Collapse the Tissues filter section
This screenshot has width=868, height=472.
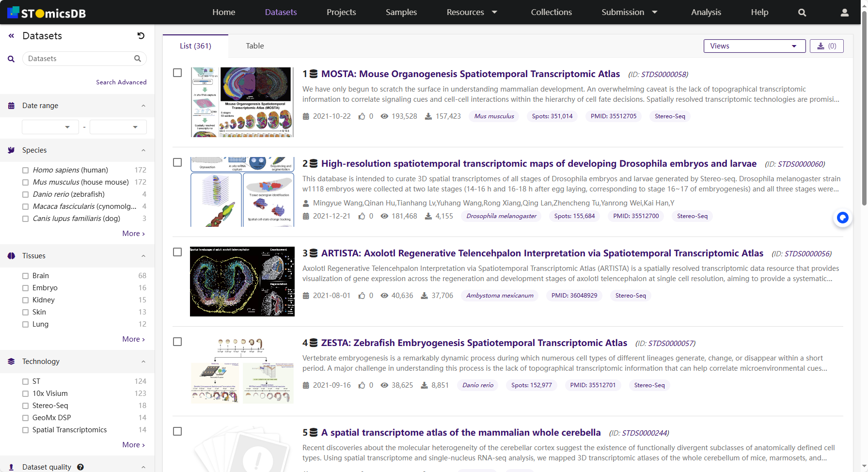tap(143, 256)
